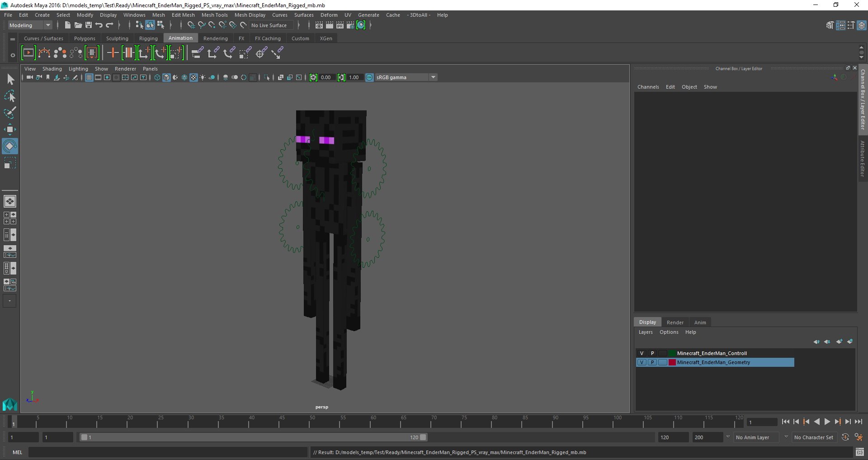868x460 pixels.
Task: Open the shelf options menu button
Action: pos(13,55)
